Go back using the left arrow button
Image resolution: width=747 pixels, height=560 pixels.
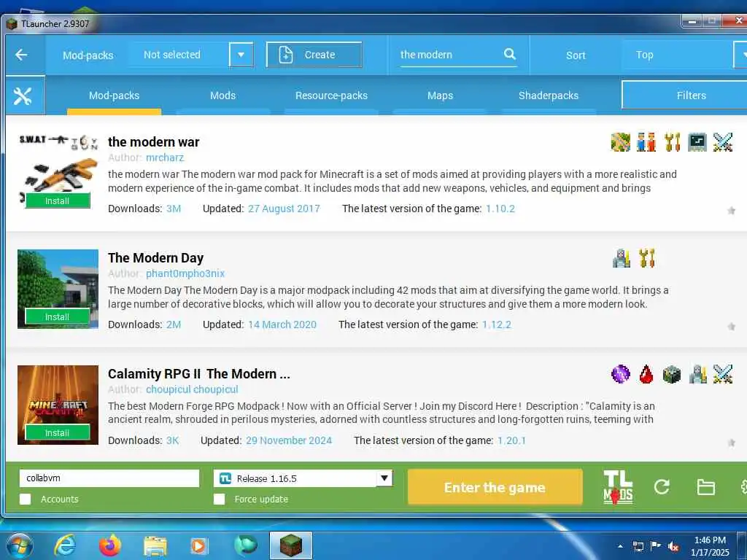[21, 55]
